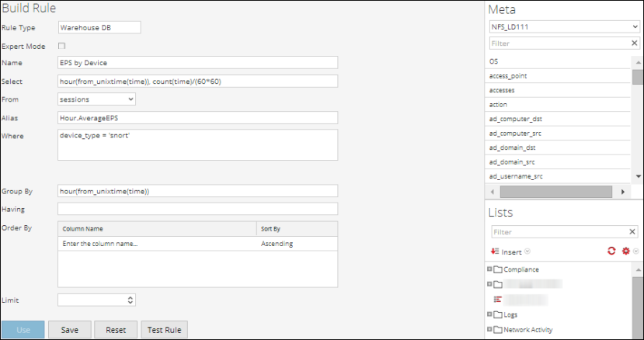Refresh the Lists panel

pyautogui.click(x=611, y=251)
